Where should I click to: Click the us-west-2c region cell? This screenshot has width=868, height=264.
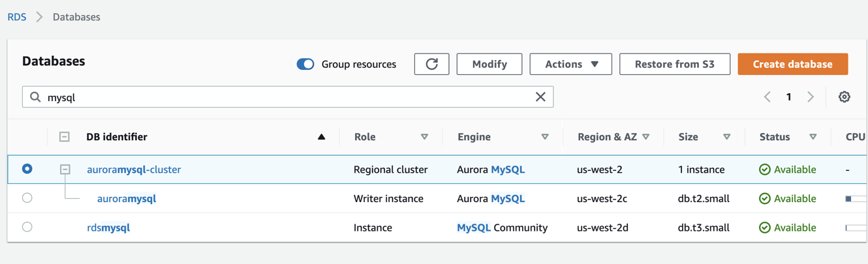pyautogui.click(x=602, y=199)
